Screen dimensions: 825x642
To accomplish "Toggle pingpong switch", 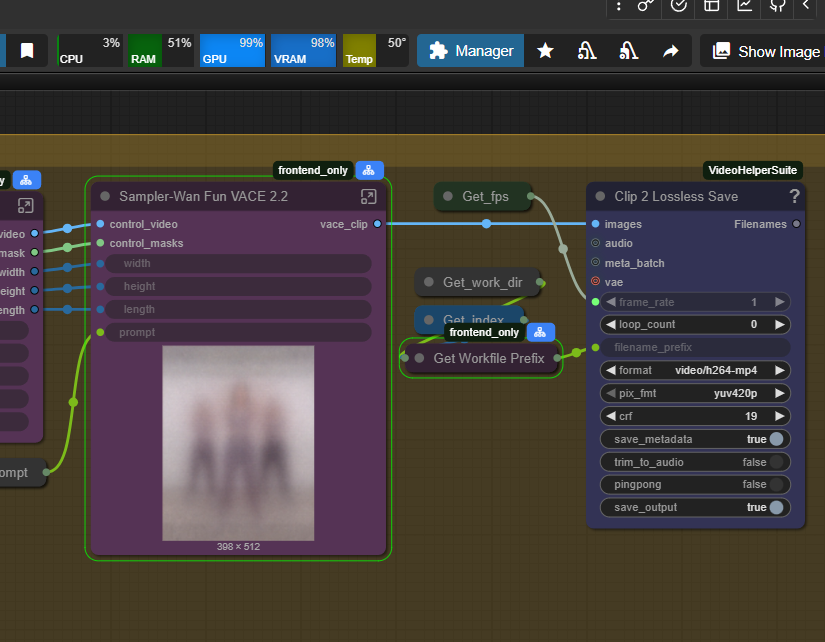I will (776, 485).
